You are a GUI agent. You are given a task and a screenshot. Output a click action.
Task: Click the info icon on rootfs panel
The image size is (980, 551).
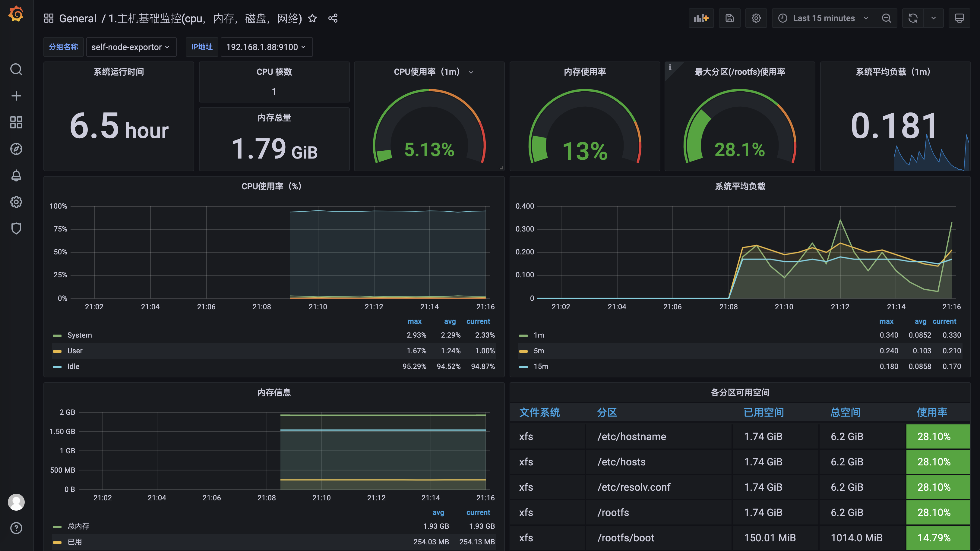point(670,67)
